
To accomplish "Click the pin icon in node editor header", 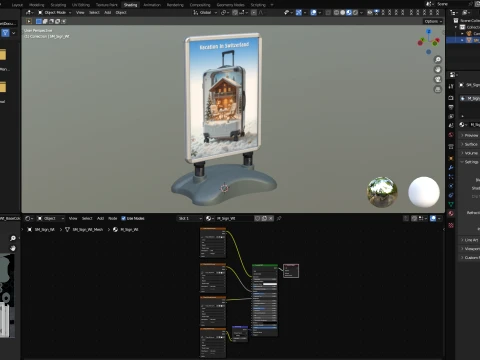I will click(279, 218).
